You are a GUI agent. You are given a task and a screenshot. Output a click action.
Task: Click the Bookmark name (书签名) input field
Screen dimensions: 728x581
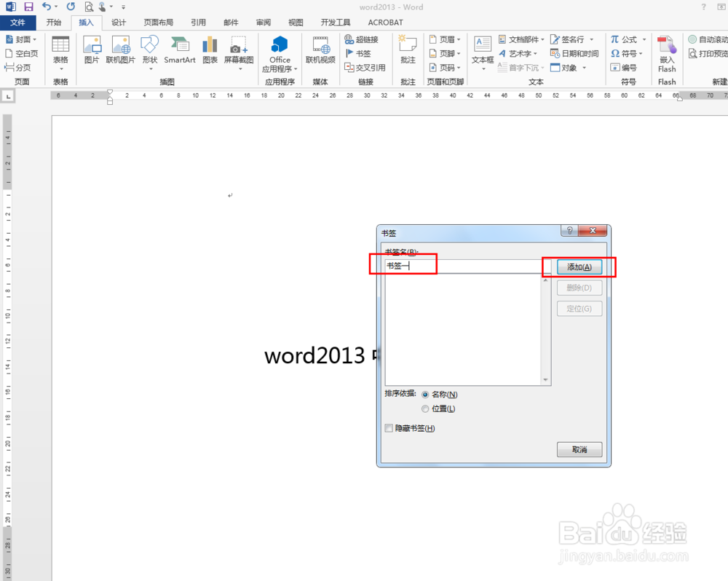467,266
